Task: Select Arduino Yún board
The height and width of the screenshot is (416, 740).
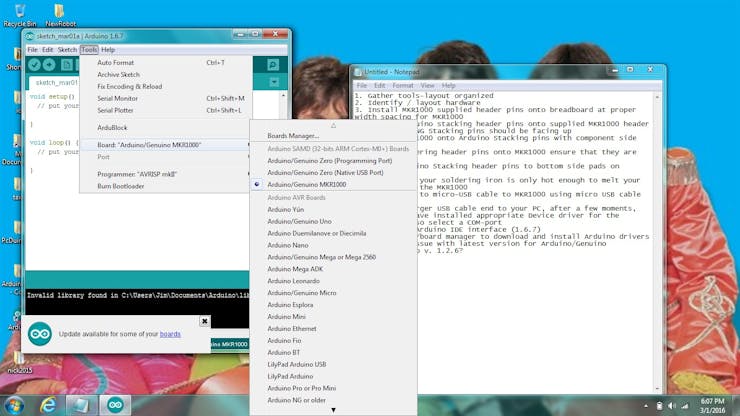Action: click(x=333, y=209)
